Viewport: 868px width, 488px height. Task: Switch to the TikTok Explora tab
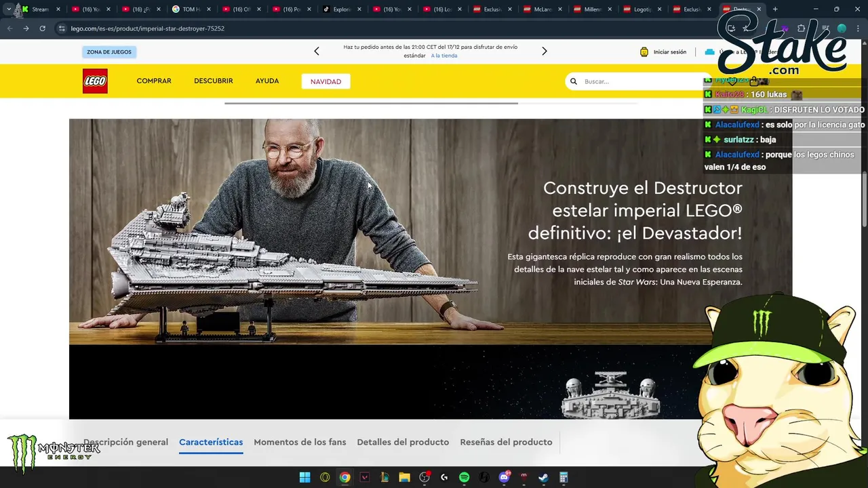point(342,9)
